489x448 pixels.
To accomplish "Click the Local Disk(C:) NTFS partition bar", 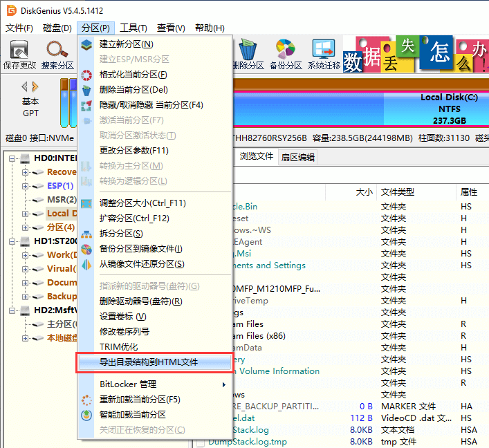I will [x=361, y=109].
